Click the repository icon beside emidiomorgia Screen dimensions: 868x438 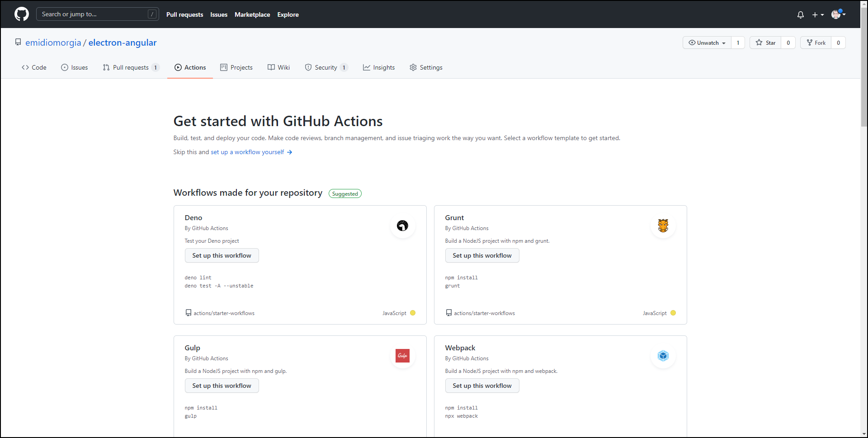click(x=18, y=42)
